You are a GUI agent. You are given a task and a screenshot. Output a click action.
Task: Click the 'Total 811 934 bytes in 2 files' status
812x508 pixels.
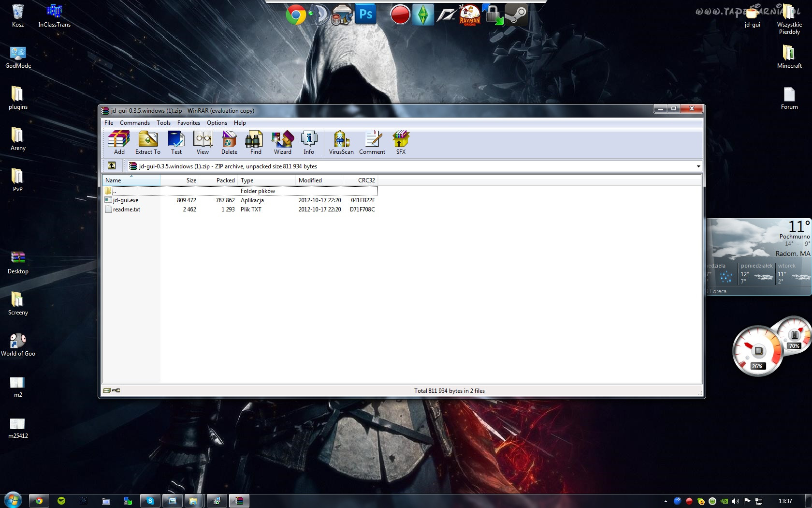449,391
